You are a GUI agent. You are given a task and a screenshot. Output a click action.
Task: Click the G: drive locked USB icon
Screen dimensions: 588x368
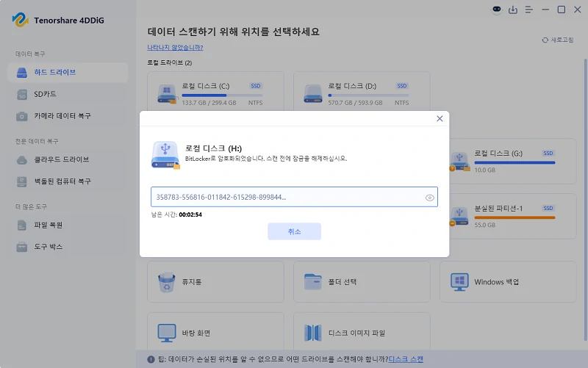click(x=460, y=162)
